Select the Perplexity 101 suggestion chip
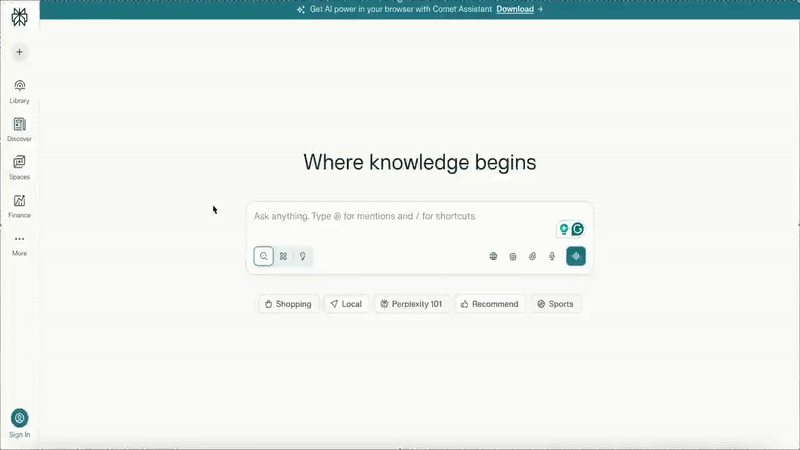This screenshot has height=450, width=800. (x=411, y=304)
